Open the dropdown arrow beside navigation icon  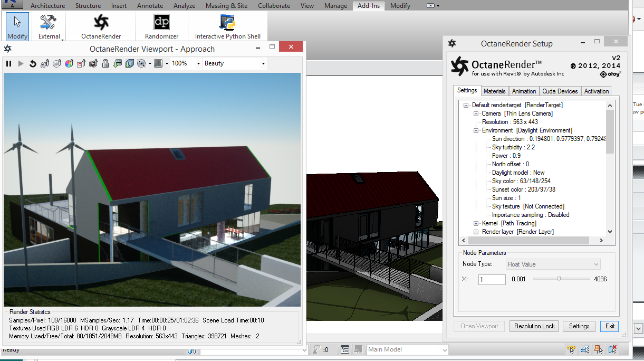click(x=150, y=64)
